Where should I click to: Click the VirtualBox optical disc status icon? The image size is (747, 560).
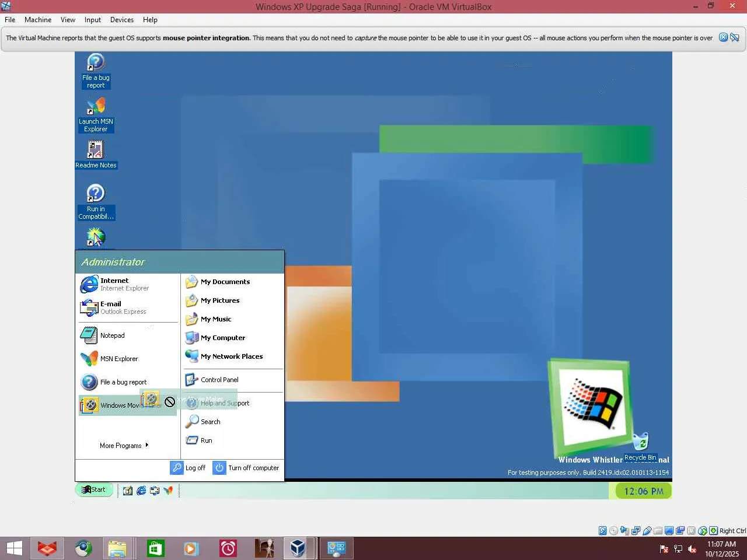click(x=613, y=531)
